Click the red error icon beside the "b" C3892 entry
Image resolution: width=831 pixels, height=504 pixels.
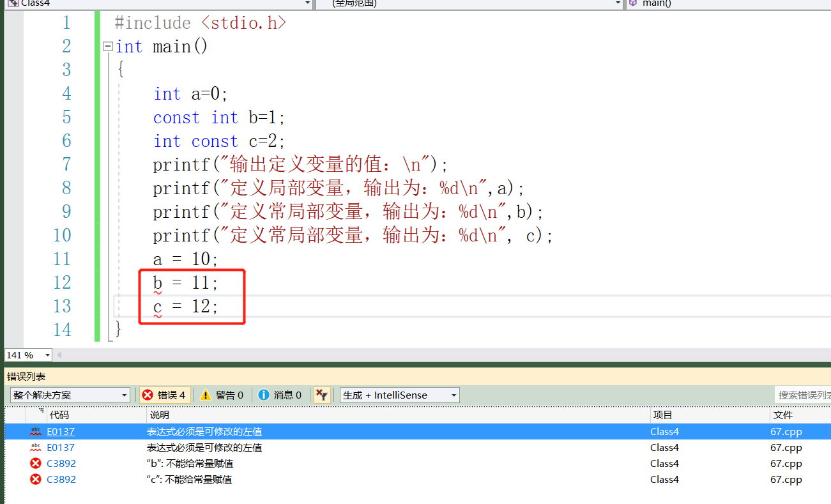point(36,463)
